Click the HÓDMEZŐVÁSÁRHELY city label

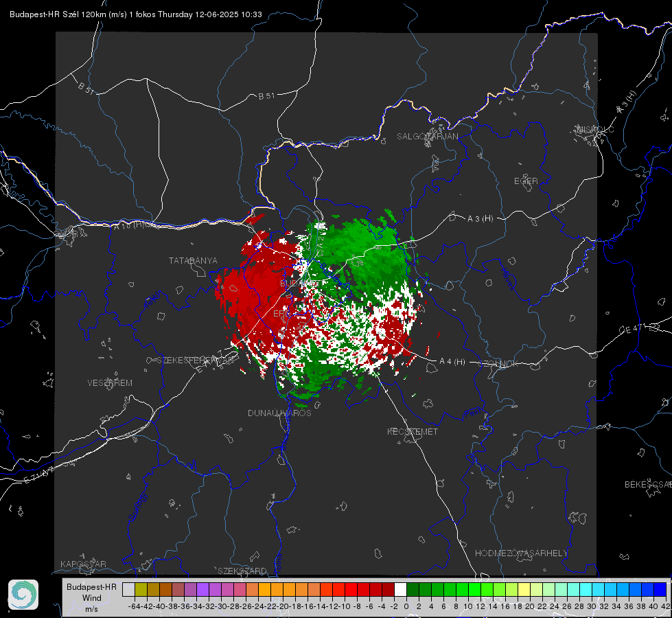pyautogui.click(x=521, y=553)
